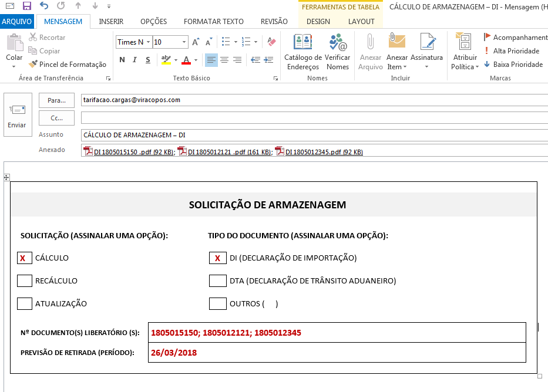Attach a file with Anexar Arquivo
This screenshot has width=548, height=392.
coord(371,52)
